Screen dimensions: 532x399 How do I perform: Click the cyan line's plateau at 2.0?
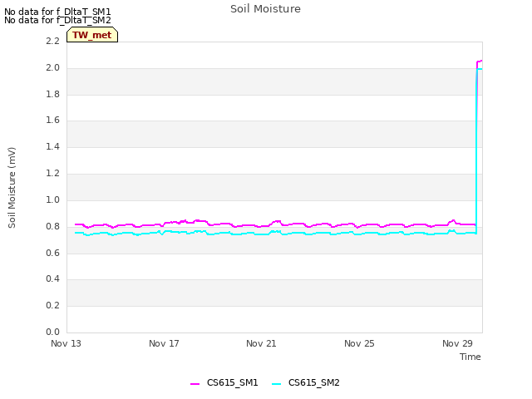click(x=480, y=69)
